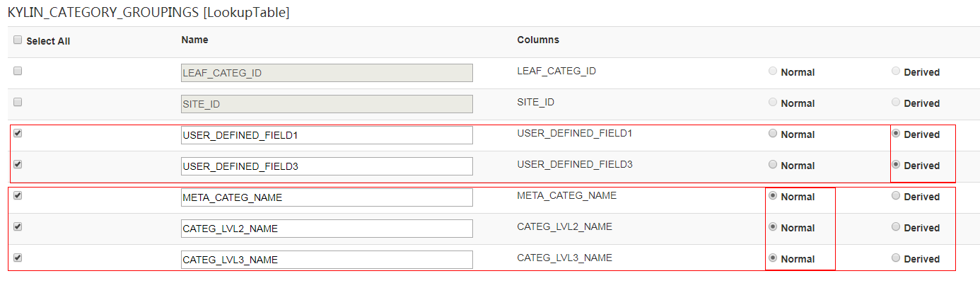The image size is (980, 288).
Task: Uncheck the USER_DEFINED_FIELD3 row checkbox
Action: click(x=18, y=164)
